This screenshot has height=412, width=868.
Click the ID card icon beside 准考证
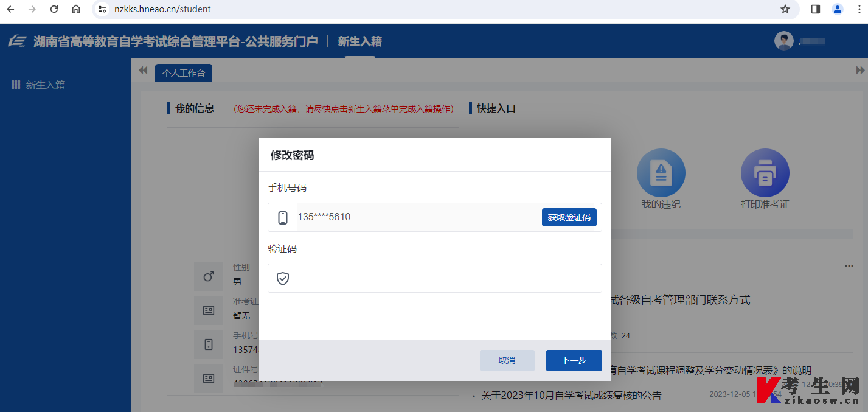point(208,310)
